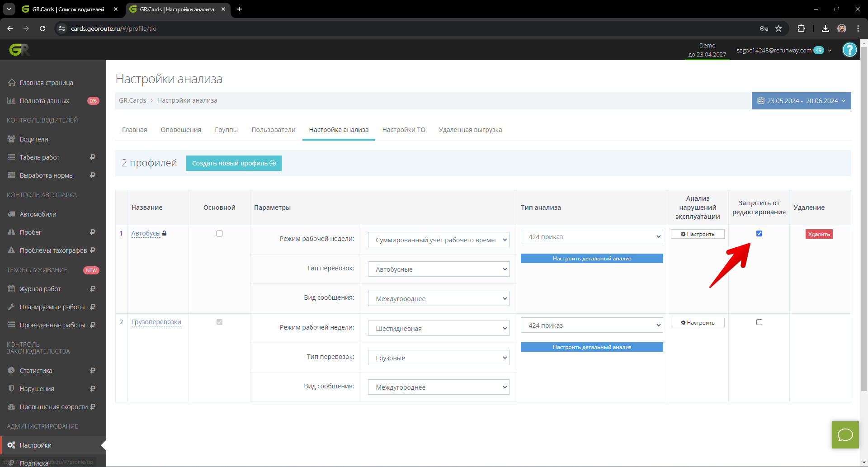Screen dimensions: 868x467
Task: Click the notification badge 49
Action: click(x=819, y=50)
